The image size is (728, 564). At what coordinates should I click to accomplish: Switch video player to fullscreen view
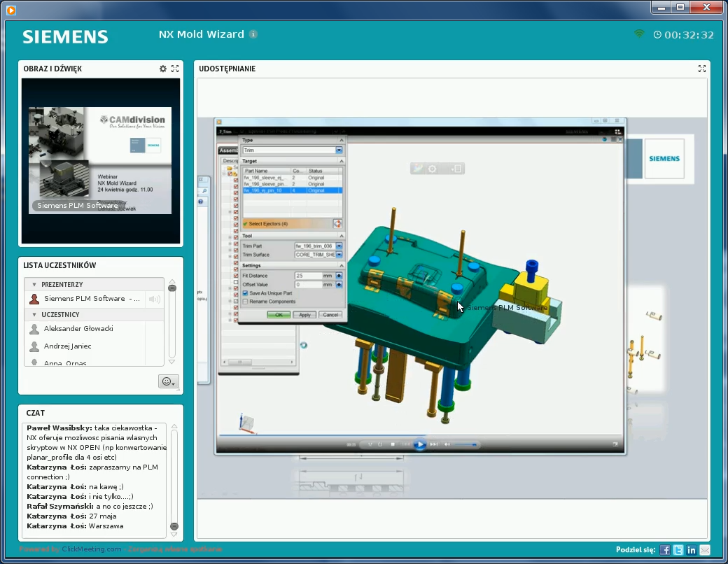(x=615, y=444)
